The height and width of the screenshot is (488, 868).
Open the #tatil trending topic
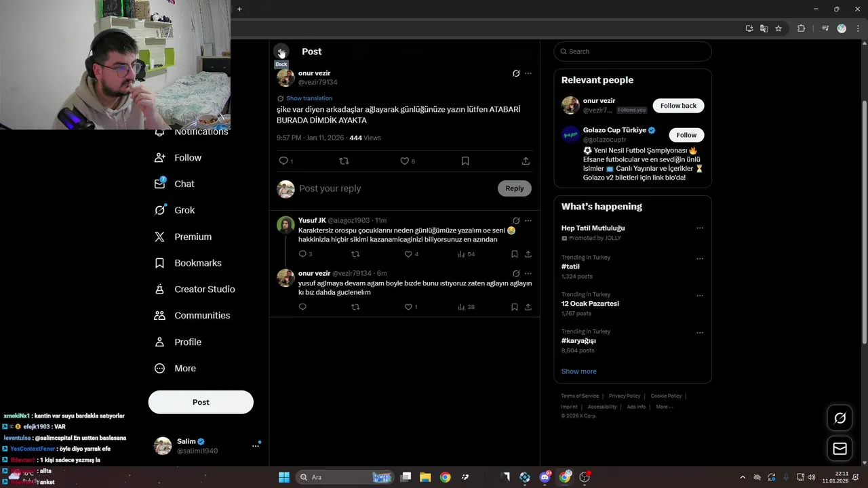coord(570,266)
